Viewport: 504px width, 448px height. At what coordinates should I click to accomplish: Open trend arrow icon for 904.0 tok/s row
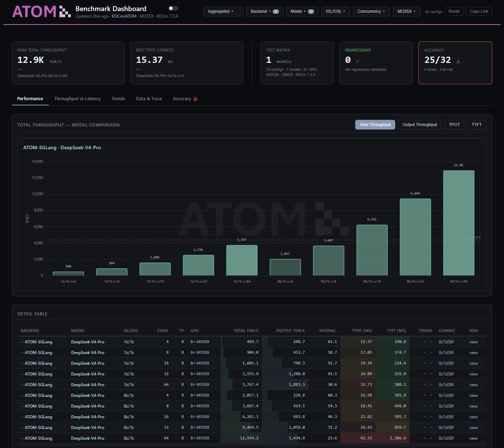[430, 353]
